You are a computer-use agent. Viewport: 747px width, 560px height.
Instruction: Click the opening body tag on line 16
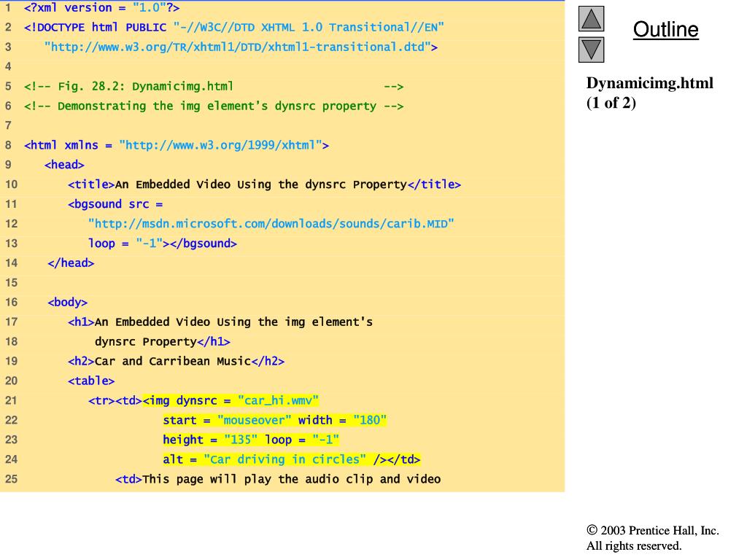pyautogui.click(x=68, y=303)
